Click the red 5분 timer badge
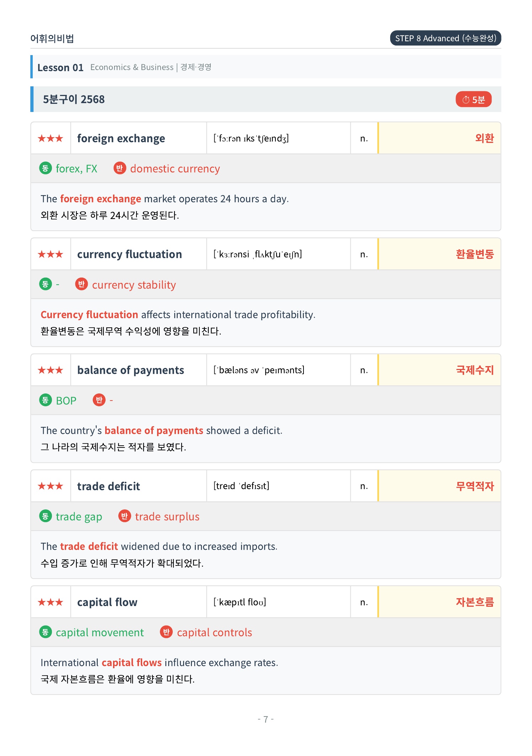532x756 pixels. tap(473, 100)
